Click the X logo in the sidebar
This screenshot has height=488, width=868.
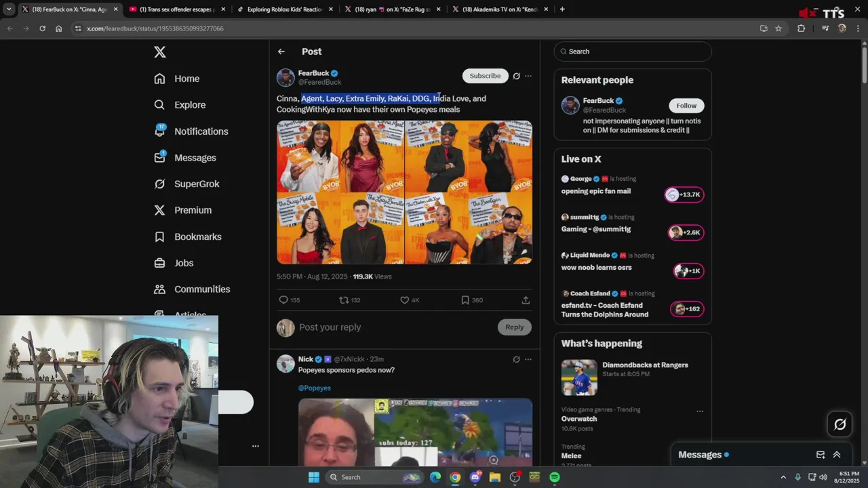tap(159, 52)
